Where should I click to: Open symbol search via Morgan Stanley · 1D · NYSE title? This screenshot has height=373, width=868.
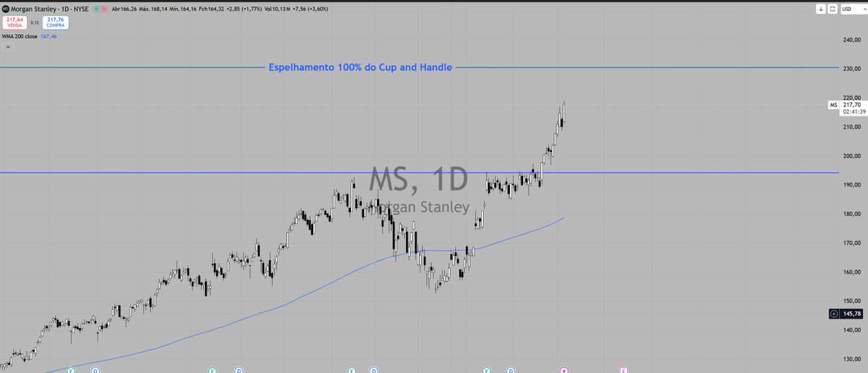pyautogui.click(x=49, y=9)
